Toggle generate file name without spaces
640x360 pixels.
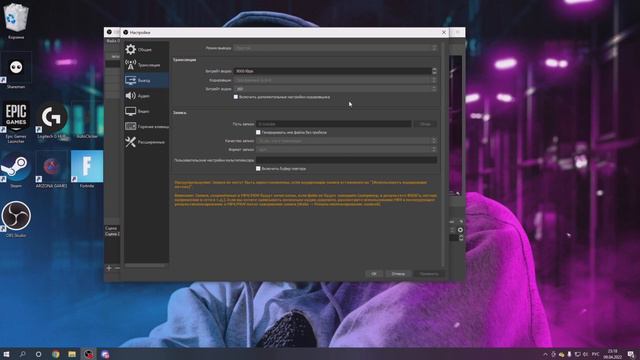coord(258,132)
